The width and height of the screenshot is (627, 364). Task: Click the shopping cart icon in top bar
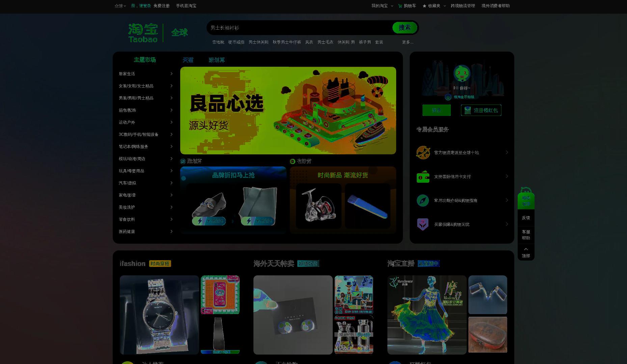400,6
